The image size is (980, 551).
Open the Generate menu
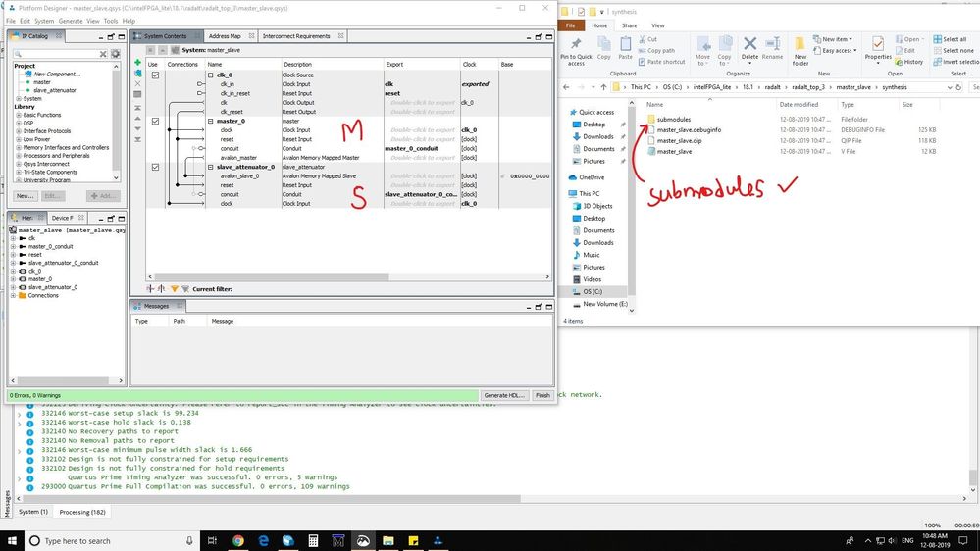click(71, 21)
